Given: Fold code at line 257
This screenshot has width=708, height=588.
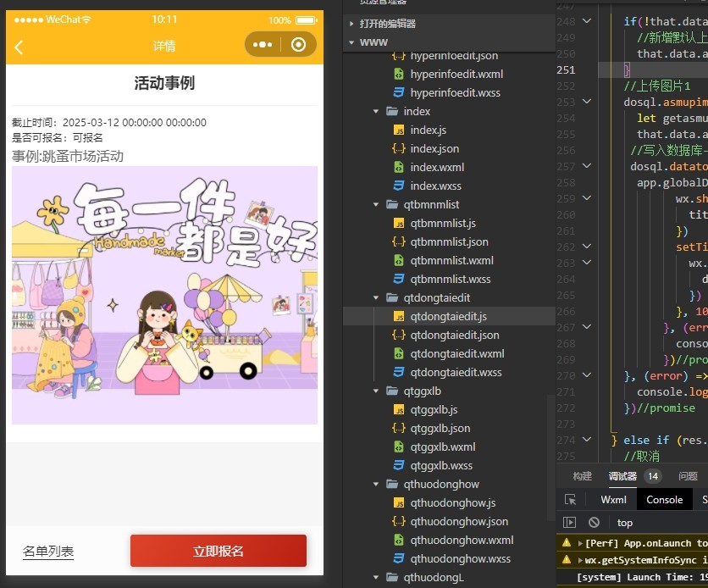Looking at the screenshot, I should (587, 166).
